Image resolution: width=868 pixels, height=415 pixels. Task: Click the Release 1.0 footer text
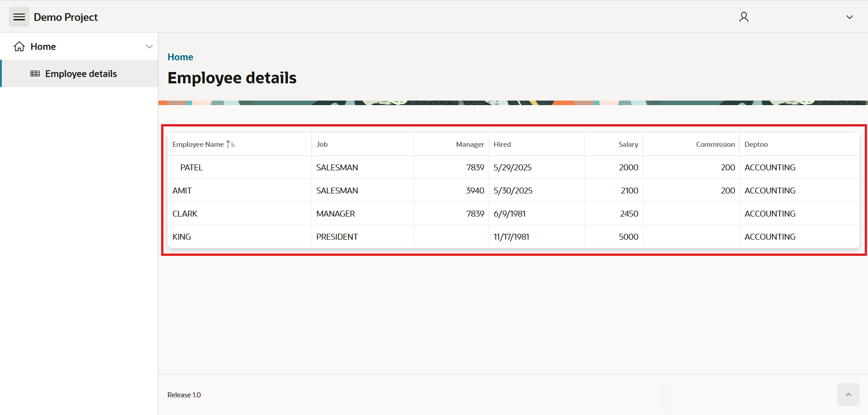pyautogui.click(x=184, y=395)
